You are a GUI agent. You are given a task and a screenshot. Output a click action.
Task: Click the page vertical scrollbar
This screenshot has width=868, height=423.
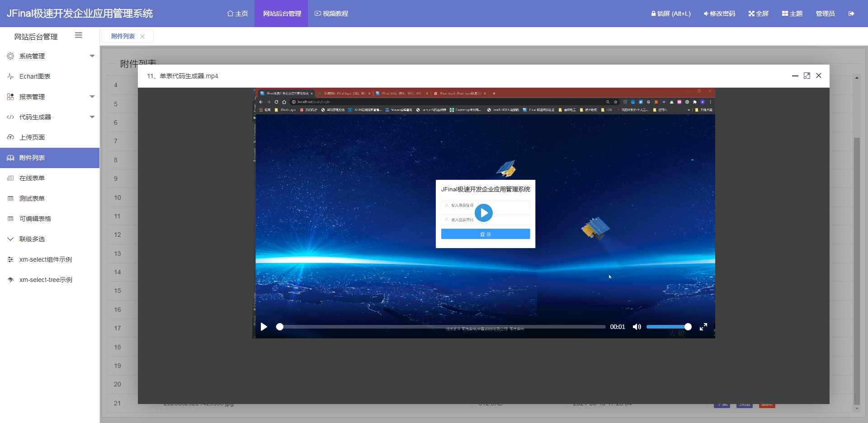(857, 271)
